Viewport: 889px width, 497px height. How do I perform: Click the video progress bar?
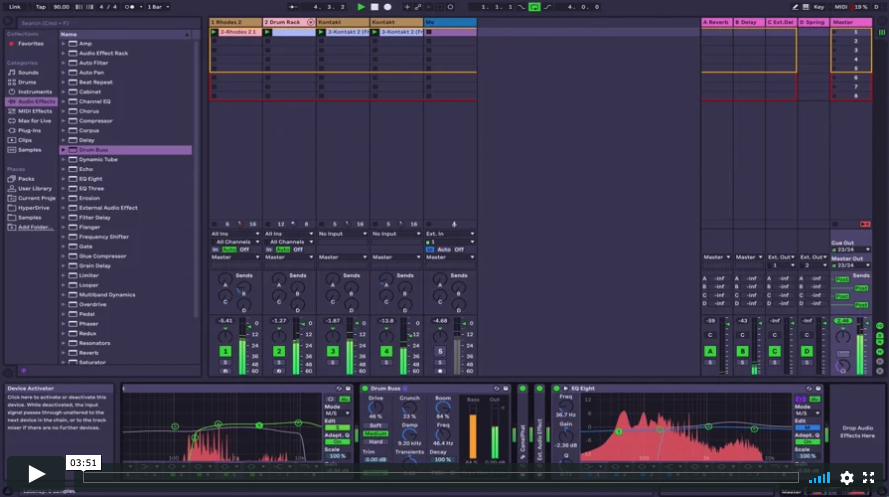pos(441,477)
